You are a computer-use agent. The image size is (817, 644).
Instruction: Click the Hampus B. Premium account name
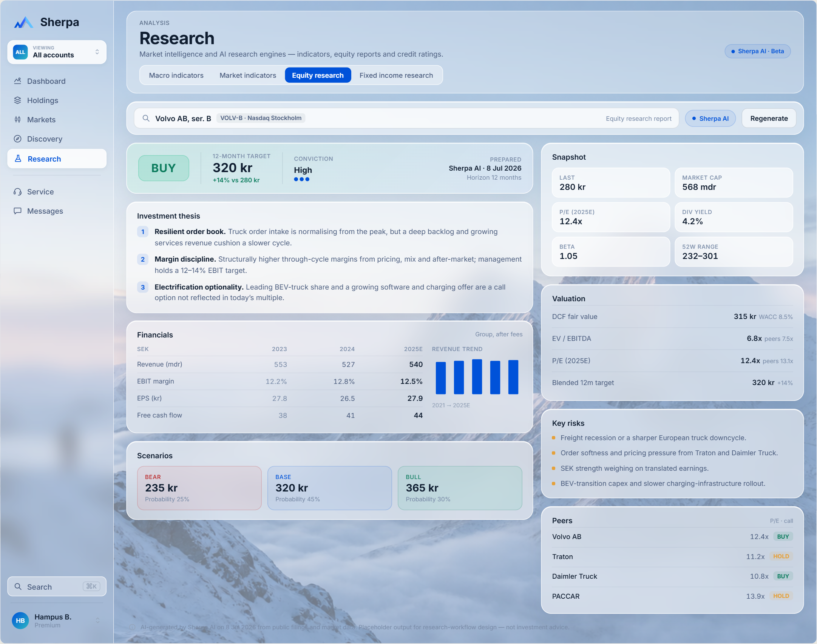point(53,621)
